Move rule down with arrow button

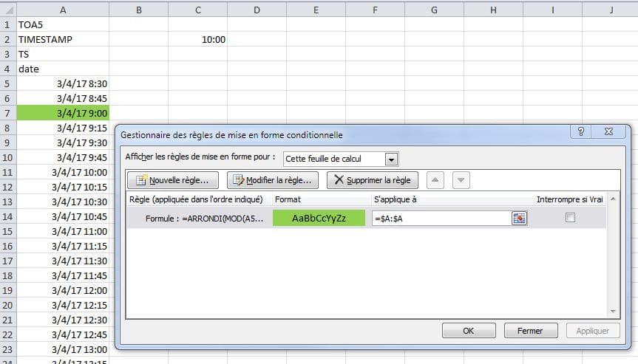click(x=461, y=180)
